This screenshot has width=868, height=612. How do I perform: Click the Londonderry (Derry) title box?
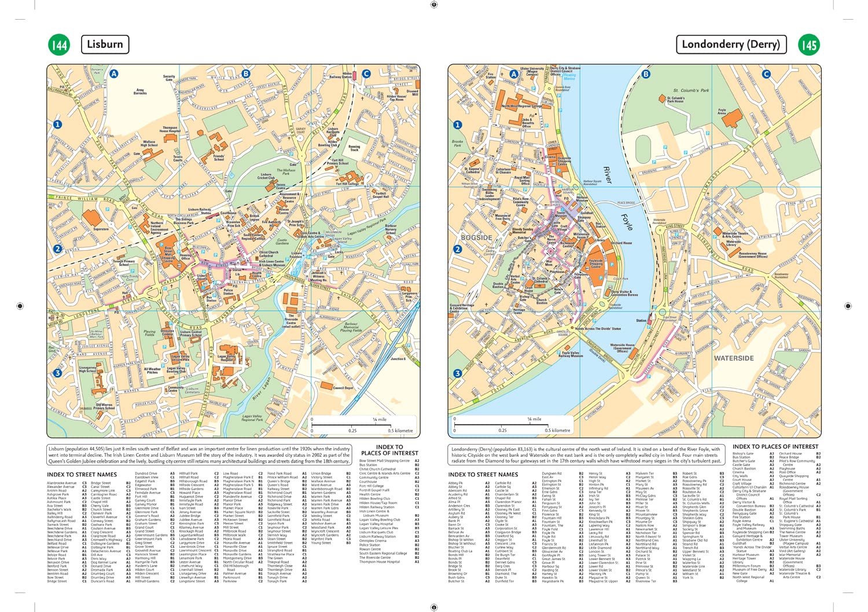pos(730,45)
